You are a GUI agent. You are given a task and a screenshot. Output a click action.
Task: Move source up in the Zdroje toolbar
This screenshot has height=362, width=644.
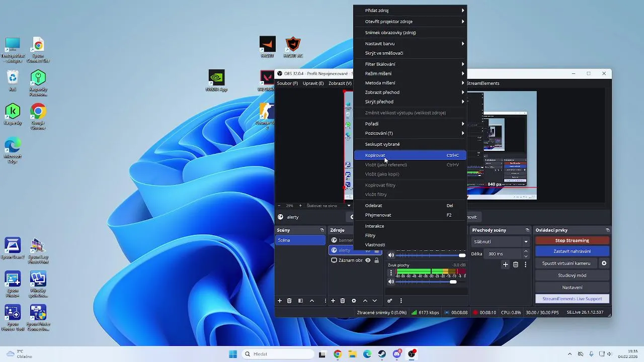(365, 301)
